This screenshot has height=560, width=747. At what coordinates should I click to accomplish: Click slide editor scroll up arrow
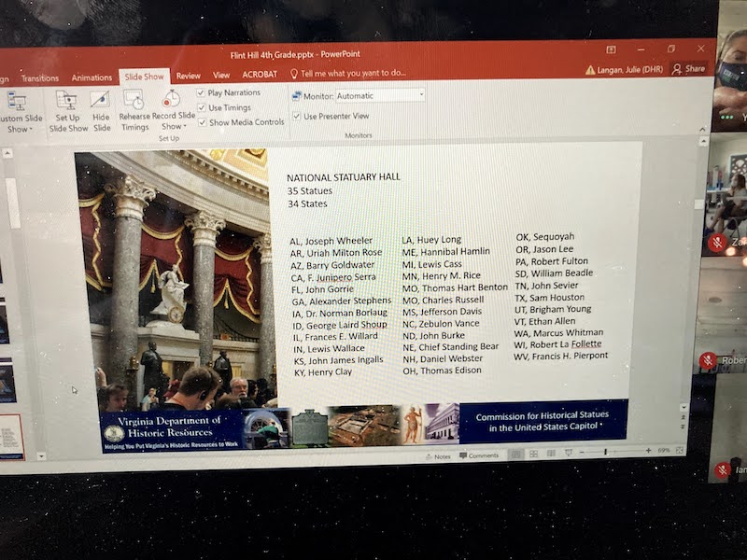click(x=704, y=141)
